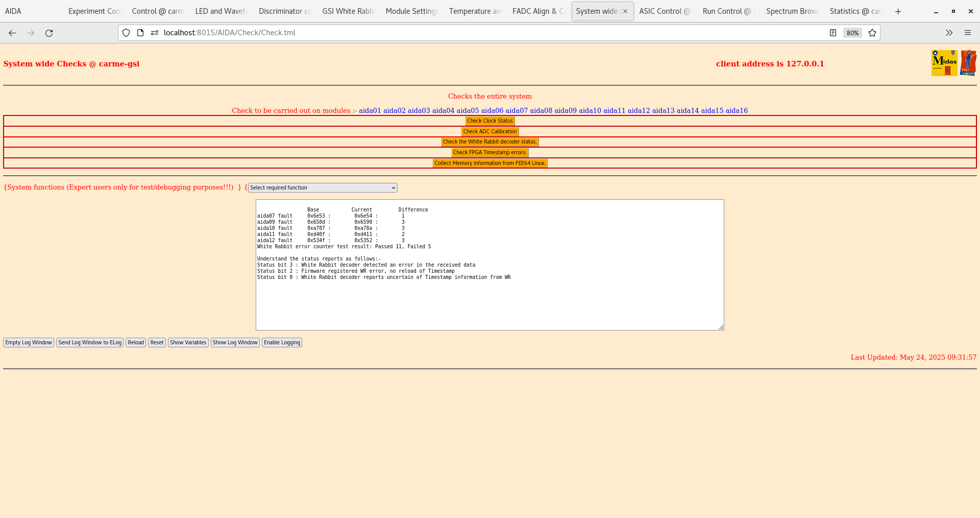The width and height of the screenshot is (980, 518).
Task: Open the aida05 module link
Action: click(469, 110)
